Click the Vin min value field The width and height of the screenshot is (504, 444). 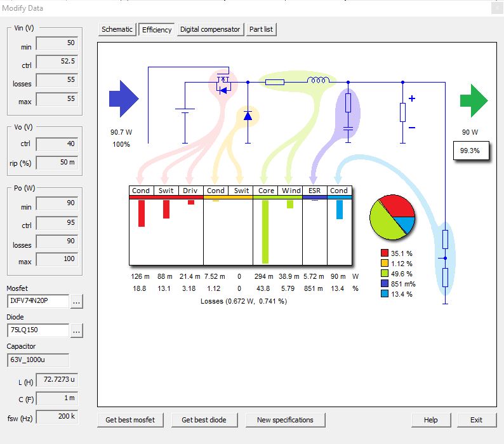(57, 43)
